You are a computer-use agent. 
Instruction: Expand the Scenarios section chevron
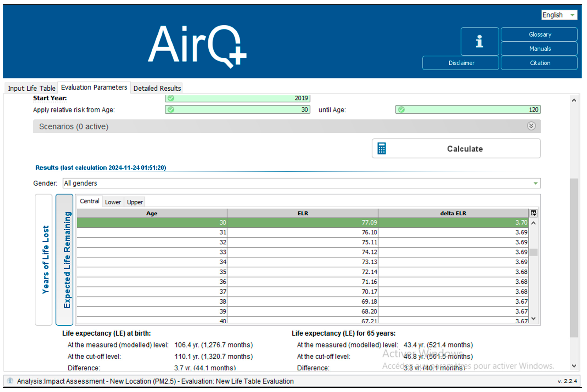pyautogui.click(x=531, y=126)
